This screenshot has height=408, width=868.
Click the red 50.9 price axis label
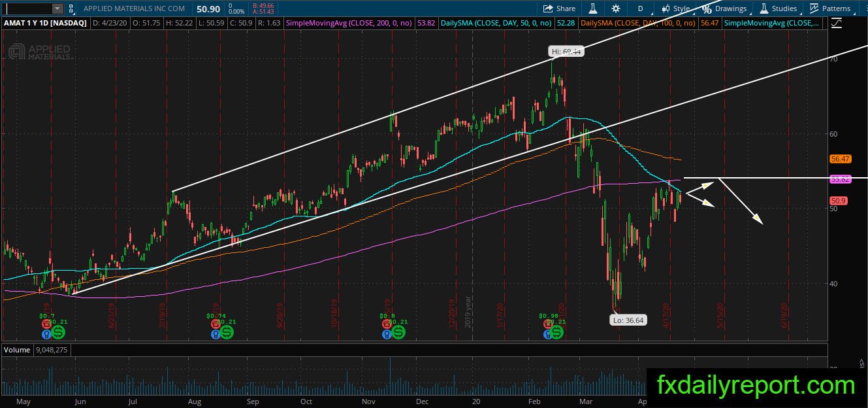[x=838, y=201]
